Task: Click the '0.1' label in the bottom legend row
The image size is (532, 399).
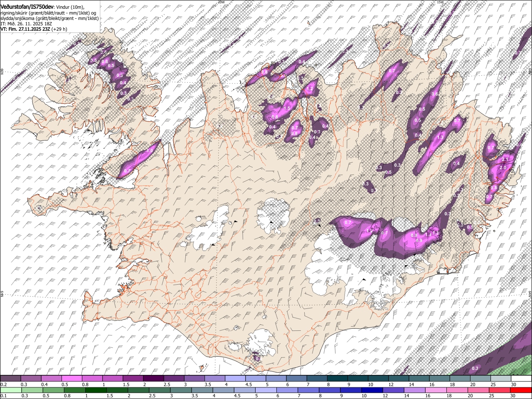Action: pyautogui.click(x=3, y=396)
